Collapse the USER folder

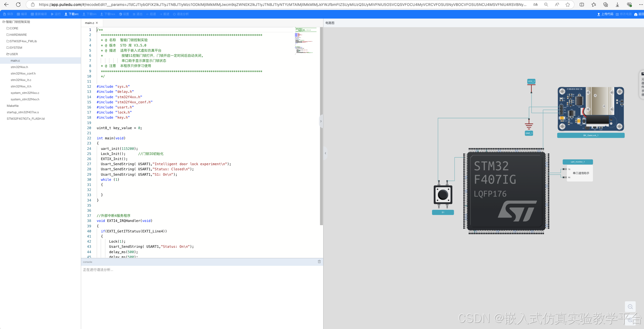coord(12,54)
